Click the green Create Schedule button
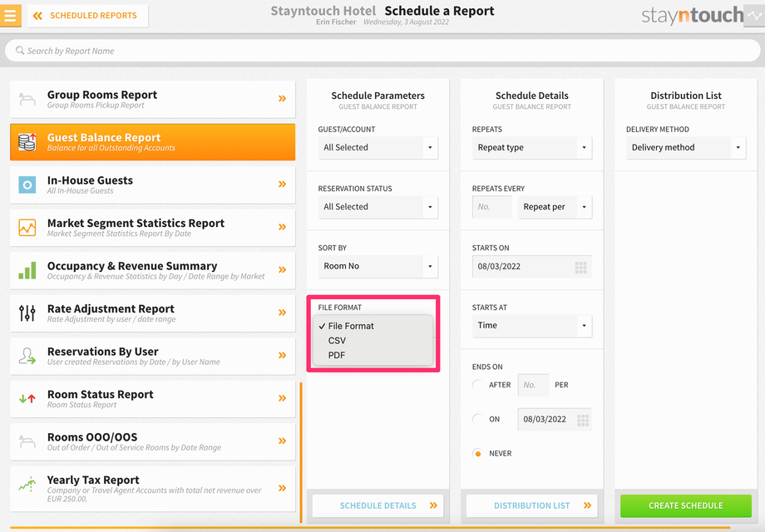 click(x=686, y=505)
